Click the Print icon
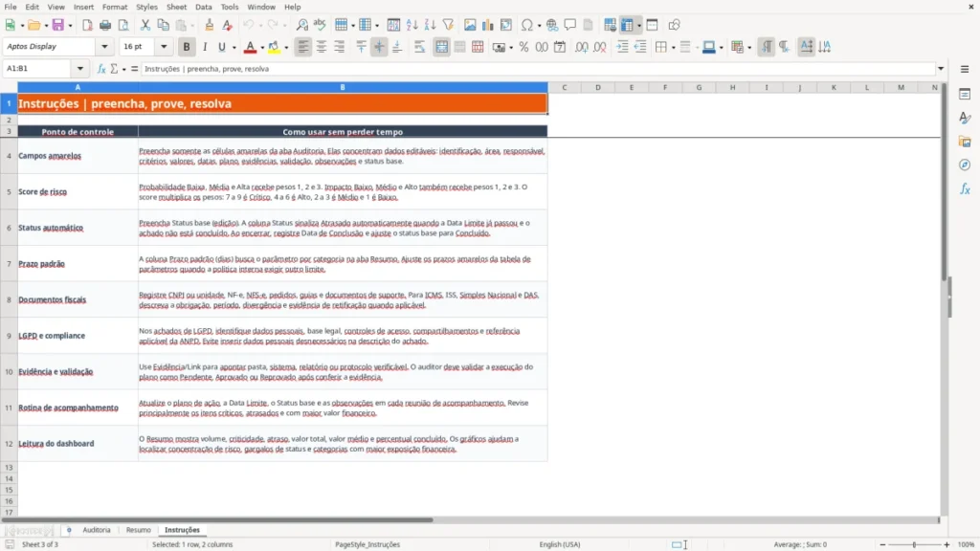Screen dimensions: 980x551 click(x=105, y=25)
